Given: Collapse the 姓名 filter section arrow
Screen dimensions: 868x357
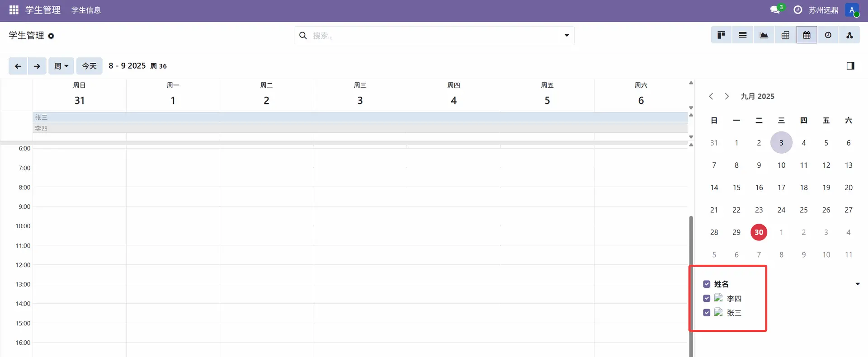Looking at the screenshot, I should (x=857, y=284).
